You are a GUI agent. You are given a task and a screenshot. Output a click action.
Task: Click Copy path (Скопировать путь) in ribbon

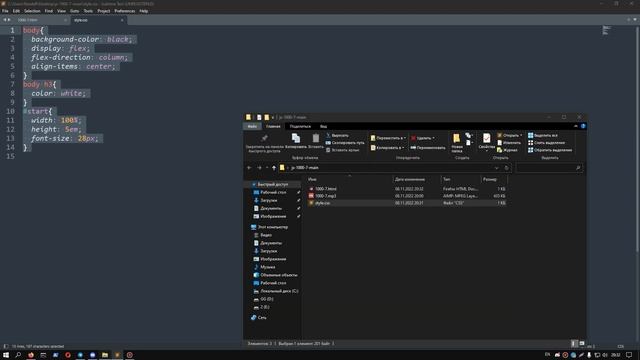click(345, 143)
